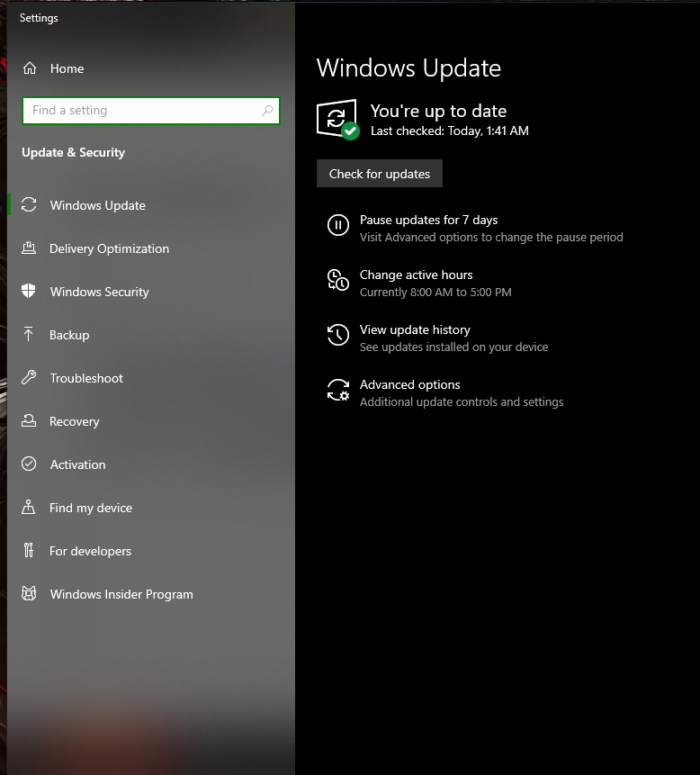700x775 pixels.
Task: Click the For developers tools icon
Action: pos(29,550)
